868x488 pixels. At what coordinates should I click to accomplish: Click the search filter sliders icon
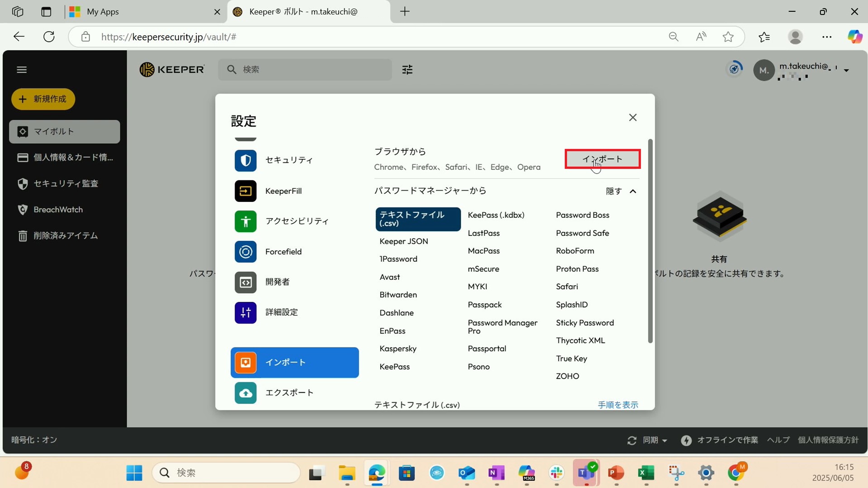coord(407,70)
